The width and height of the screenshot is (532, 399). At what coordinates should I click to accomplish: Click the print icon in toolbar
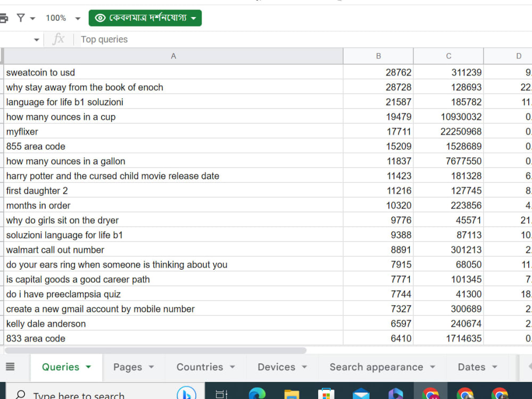3,18
